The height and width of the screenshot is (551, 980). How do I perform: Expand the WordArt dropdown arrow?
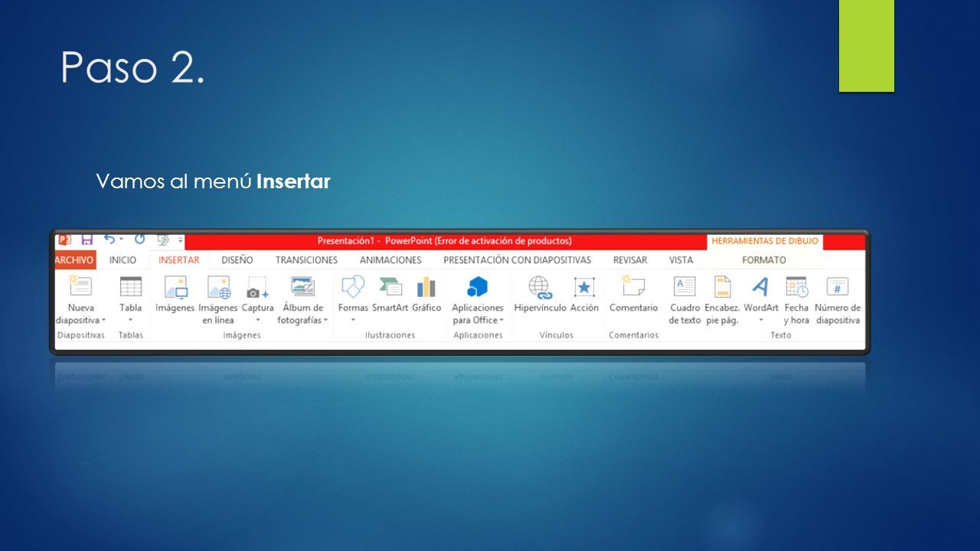coord(761,321)
